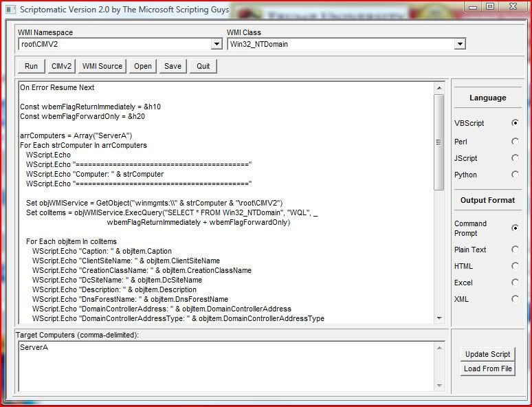Click the script pane scroll up arrow
This screenshot has width=532, height=407.
pos(439,88)
